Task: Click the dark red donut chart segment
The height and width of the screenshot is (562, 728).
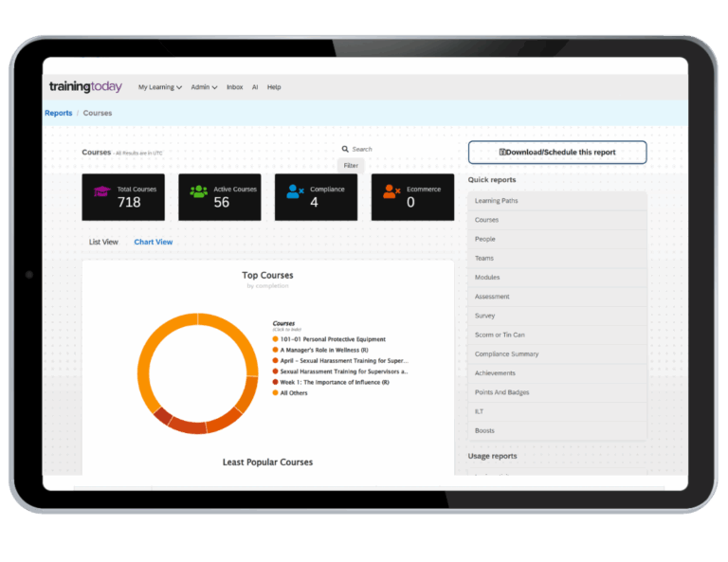Action: click(x=162, y=416)
